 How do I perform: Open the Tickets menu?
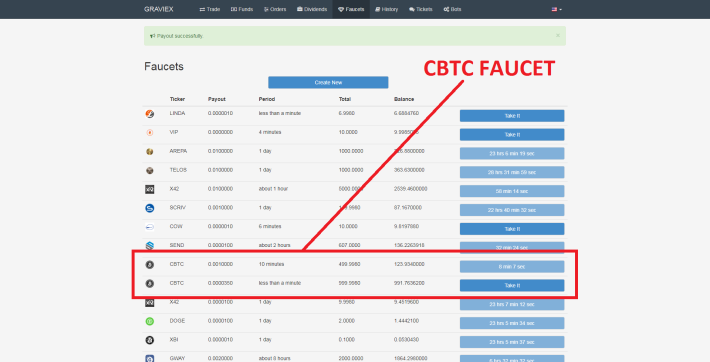[x=420, y=9]
